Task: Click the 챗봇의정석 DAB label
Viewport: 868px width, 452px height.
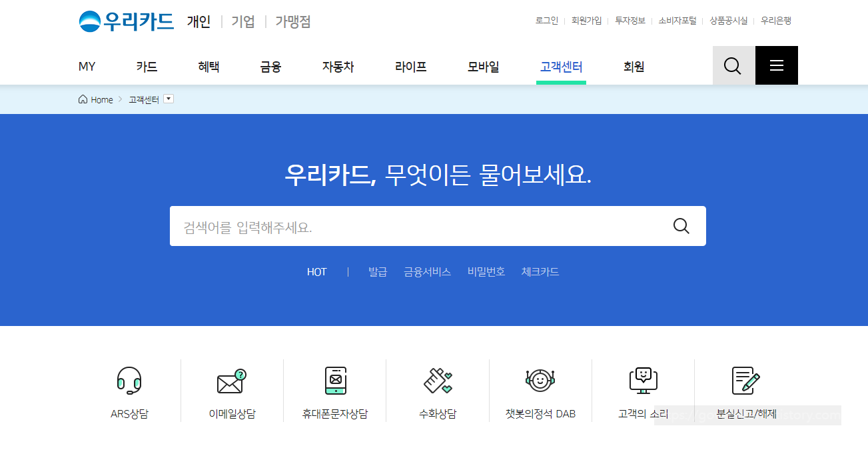Action: coord(540,414)
